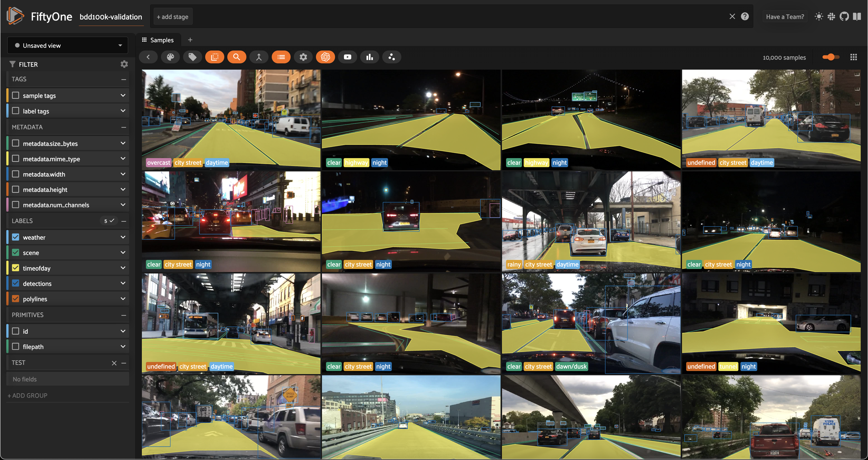This screenshot has height=460, width=868.
Task: Click the OpenAI assistant icon
Action: pyautogui.click(x=325, y=57)
